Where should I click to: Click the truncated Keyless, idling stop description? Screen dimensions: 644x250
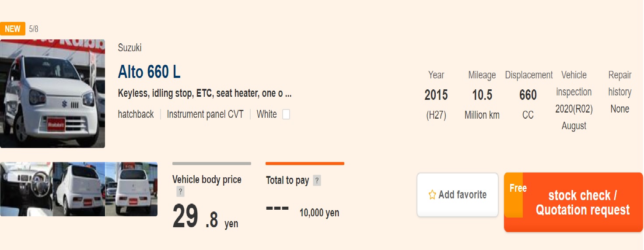tap(205, 94)
